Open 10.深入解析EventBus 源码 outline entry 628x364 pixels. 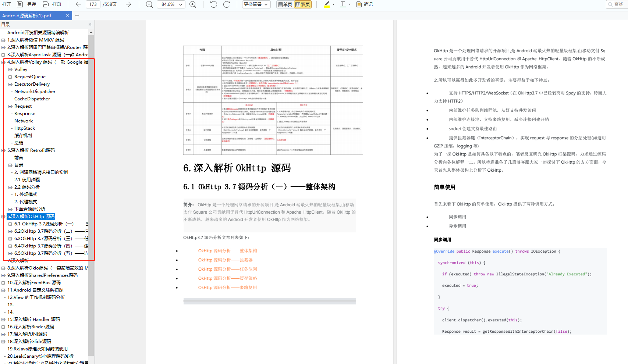coord(34,283)
